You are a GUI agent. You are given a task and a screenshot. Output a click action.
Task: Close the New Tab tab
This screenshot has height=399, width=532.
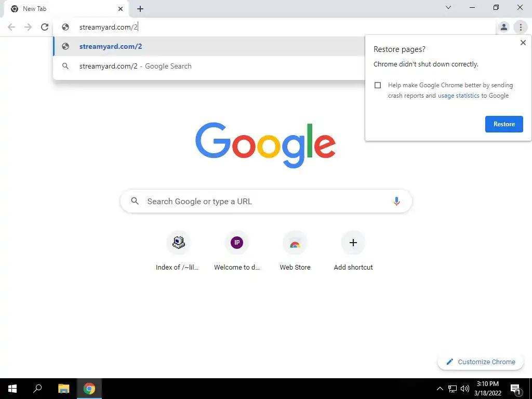[x=121, y=9]
